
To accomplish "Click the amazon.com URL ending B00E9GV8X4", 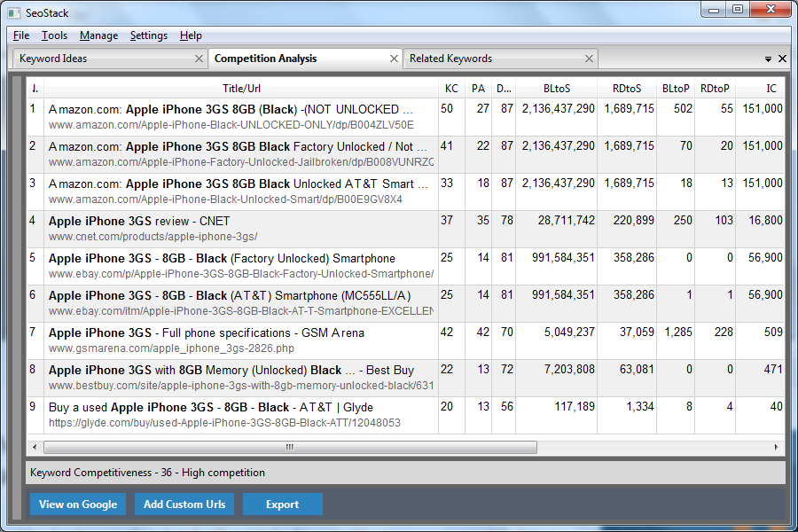I will click(x=225, y=199).
